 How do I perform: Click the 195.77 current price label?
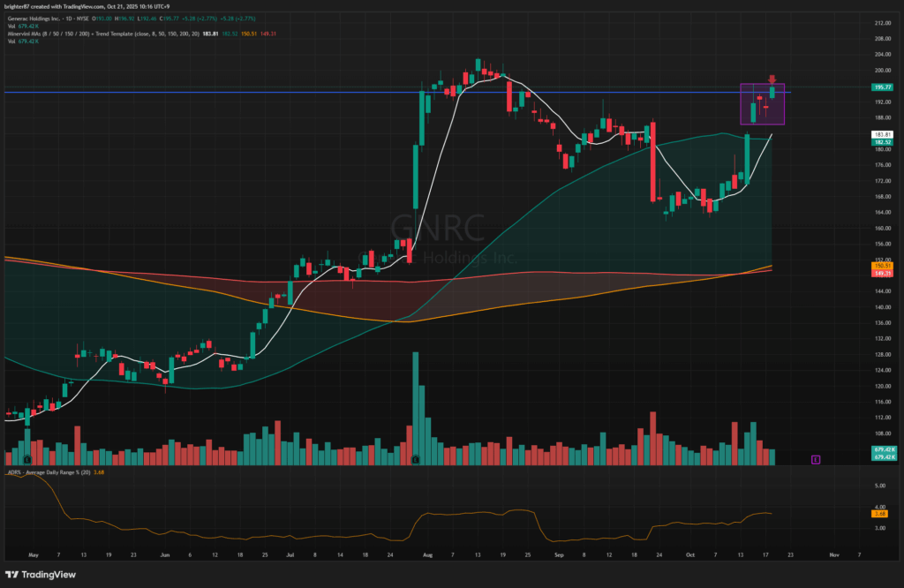pos(879,87)
